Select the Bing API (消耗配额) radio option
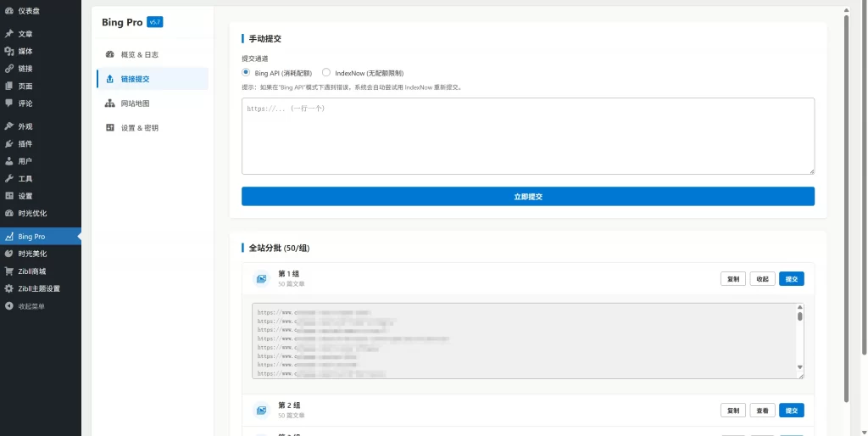The width and height of the screenshot is (868, 436). 246,73
